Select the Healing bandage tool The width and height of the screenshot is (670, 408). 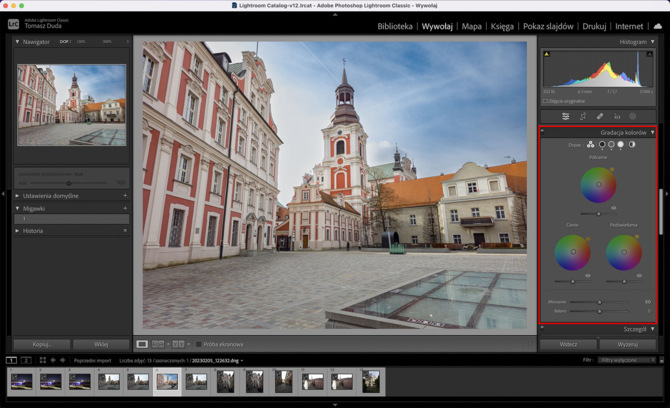click(600, 116)
